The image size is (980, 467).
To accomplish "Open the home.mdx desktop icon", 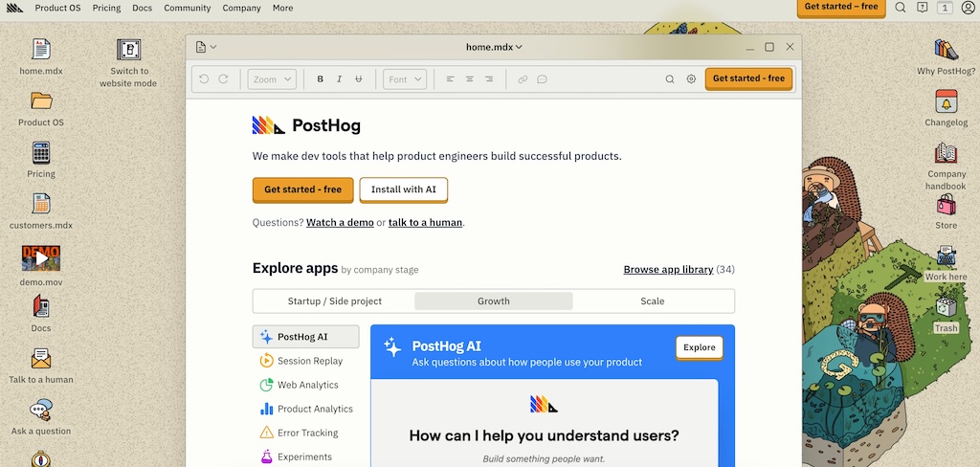I will click(41, 50).
